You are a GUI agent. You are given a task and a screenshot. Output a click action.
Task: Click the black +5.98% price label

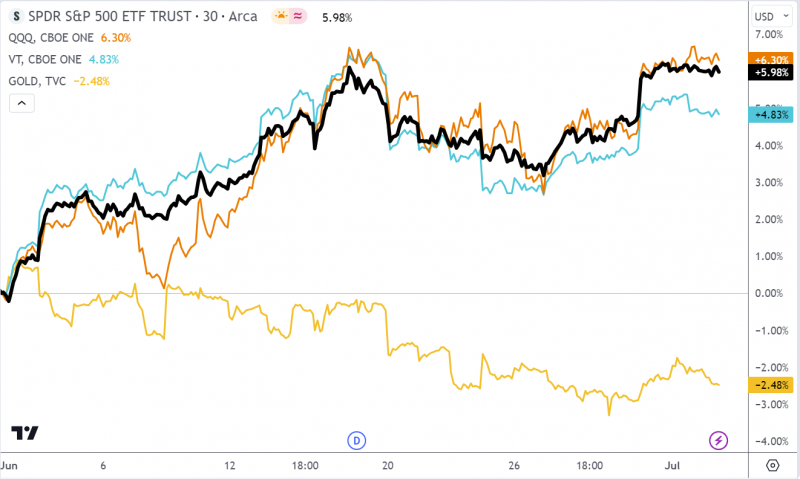(771, 72)
